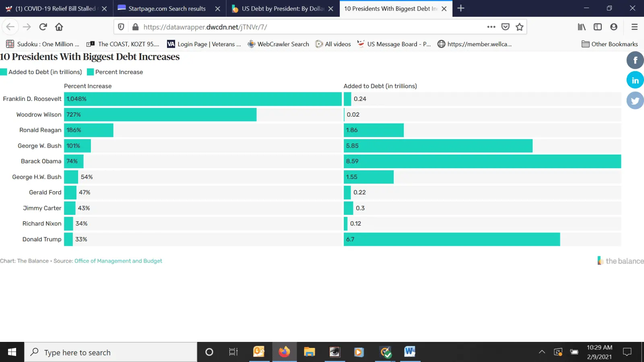The image size is (644, 362).
Task: Open Microsoft Word from the taskbar
Action: 410,352
